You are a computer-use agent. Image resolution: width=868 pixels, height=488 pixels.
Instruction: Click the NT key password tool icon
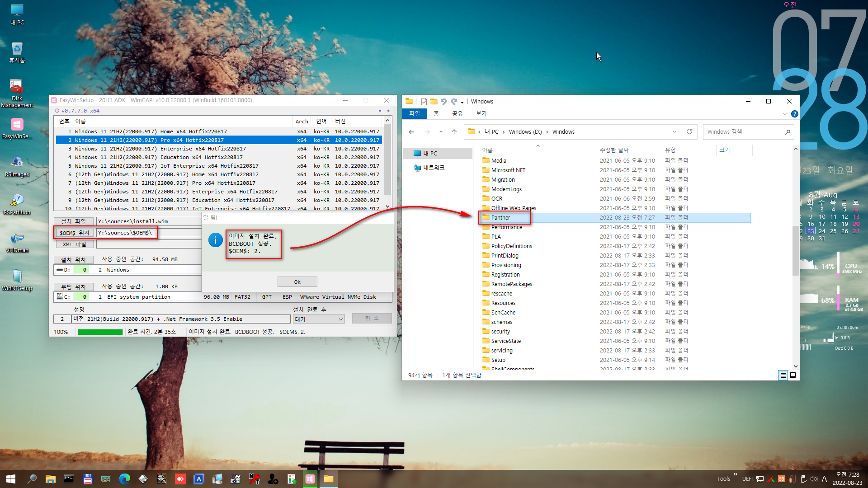tap(254, 479)
